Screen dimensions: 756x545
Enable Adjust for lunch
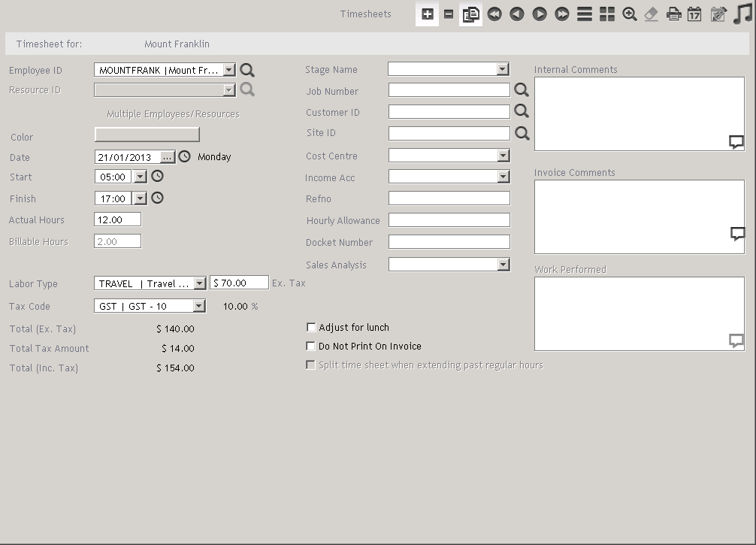tap(310, 327)
